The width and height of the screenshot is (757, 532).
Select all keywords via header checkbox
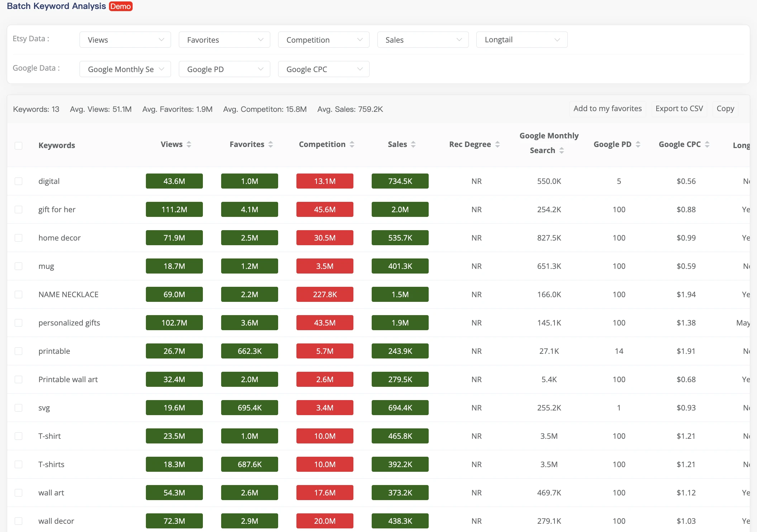tap(19, 145)
